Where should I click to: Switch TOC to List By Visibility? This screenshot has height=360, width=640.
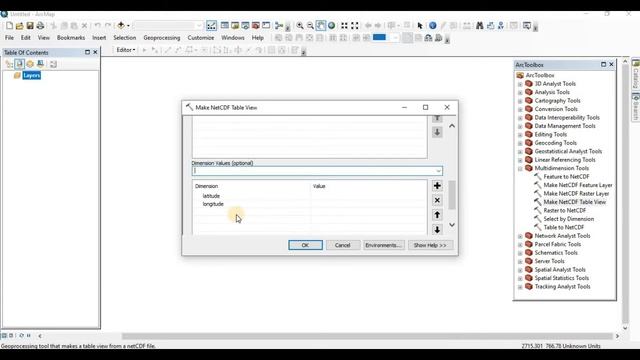[30, 64]
